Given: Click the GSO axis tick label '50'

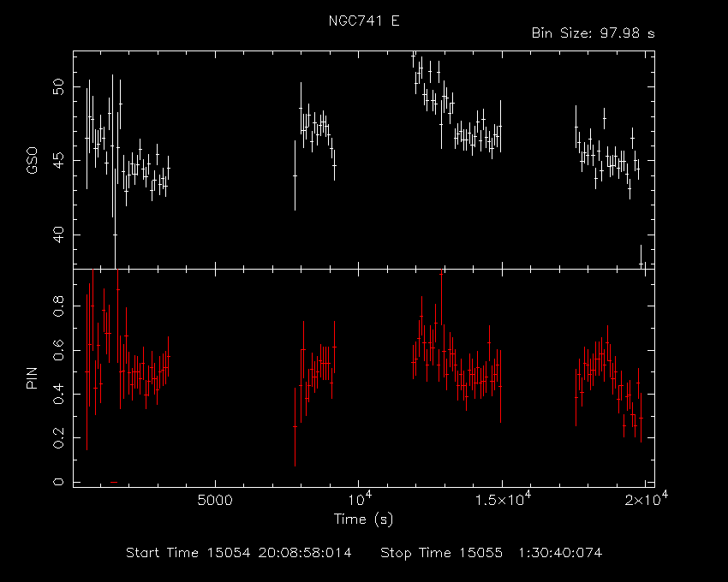Looking at the screenshot, I should pos(58,86).
